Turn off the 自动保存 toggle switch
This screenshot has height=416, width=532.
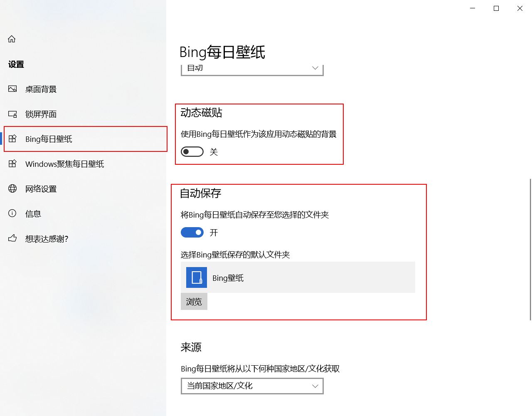pos(192,233)
